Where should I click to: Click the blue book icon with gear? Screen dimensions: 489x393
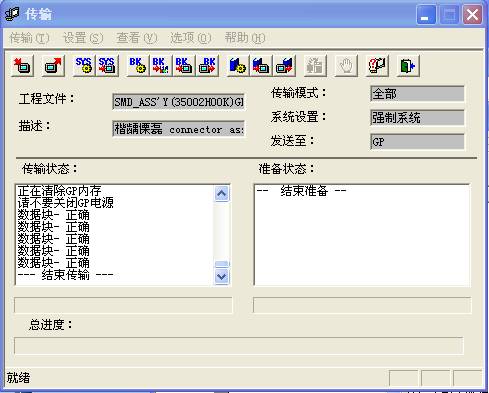coord(237,65)
